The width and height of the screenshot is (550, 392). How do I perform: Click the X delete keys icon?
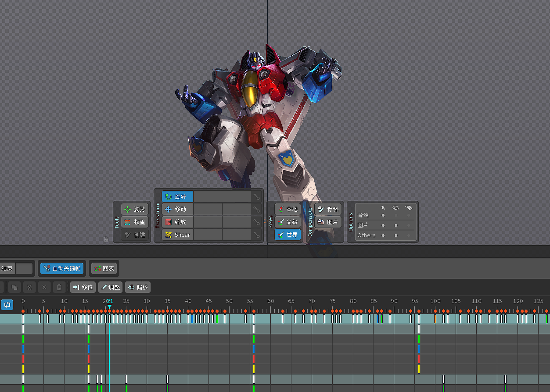click(44, 287)
